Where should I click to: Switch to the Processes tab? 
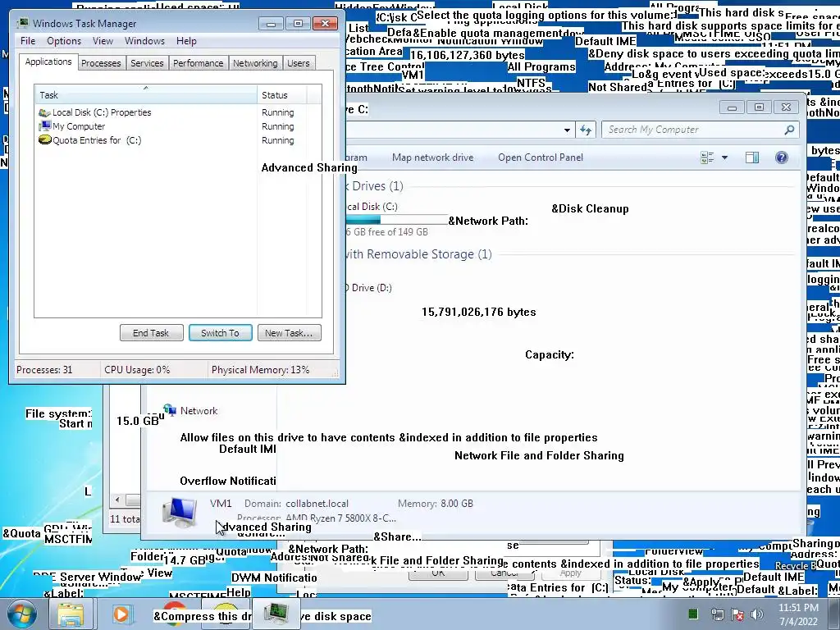(x=101, y=63)
